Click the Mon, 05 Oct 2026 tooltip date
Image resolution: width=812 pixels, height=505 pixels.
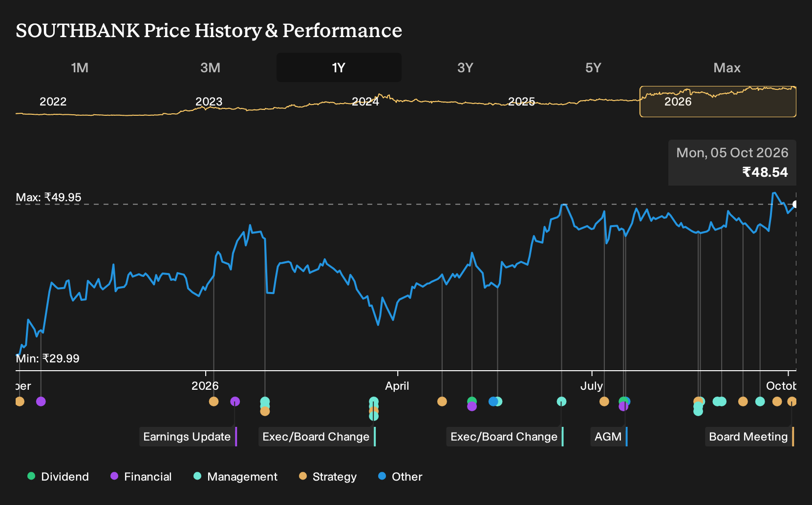tap(732, 153)
